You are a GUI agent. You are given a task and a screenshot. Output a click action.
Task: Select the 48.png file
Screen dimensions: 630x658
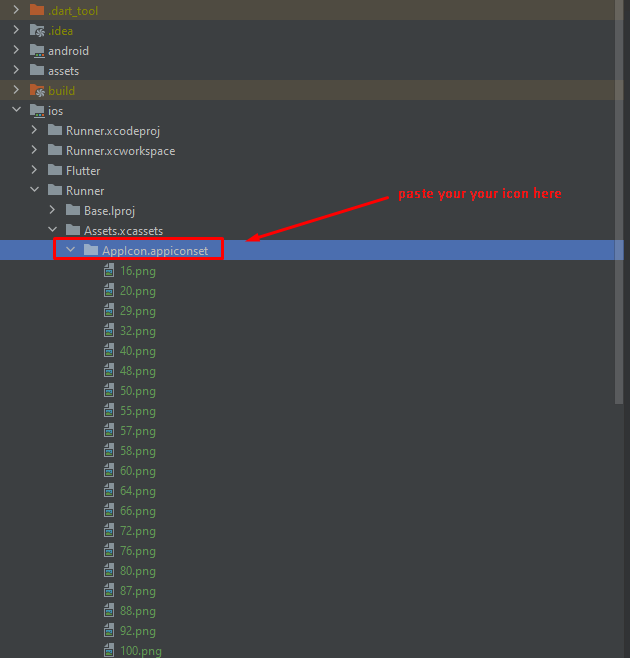click(x=138, y=370)
